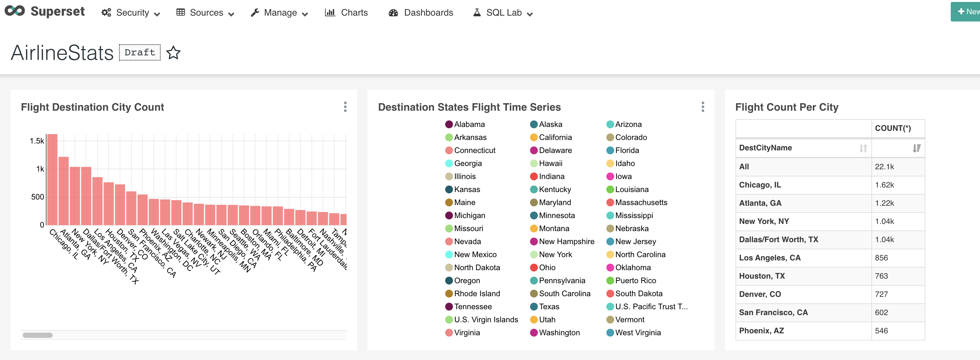
Task: Open options menu for Flight Destination City Count
Action: (345, 107)
